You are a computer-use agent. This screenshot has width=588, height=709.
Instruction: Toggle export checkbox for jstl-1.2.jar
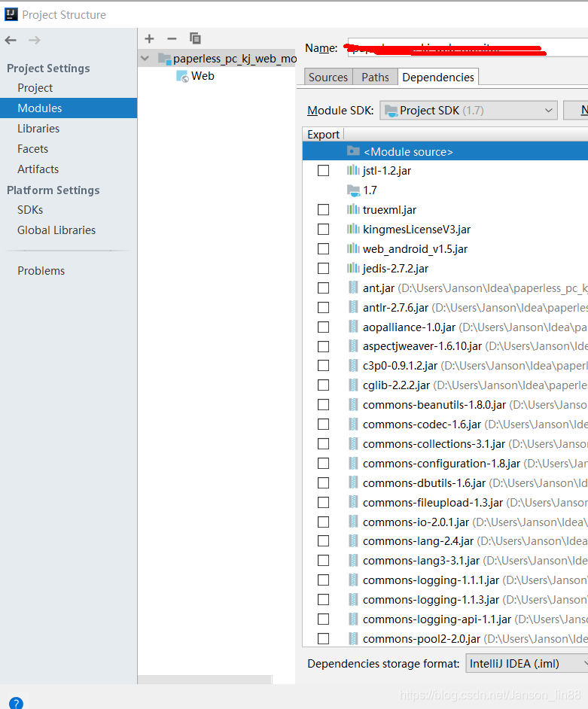324,170
